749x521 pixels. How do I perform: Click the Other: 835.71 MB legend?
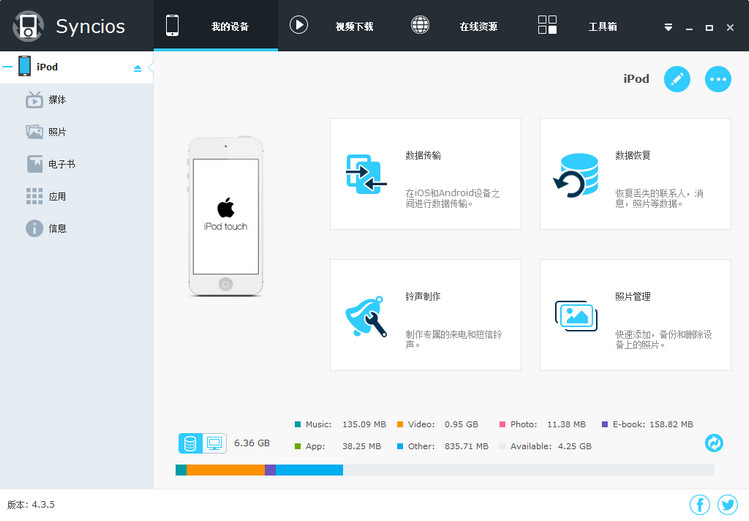coord(442,446)
